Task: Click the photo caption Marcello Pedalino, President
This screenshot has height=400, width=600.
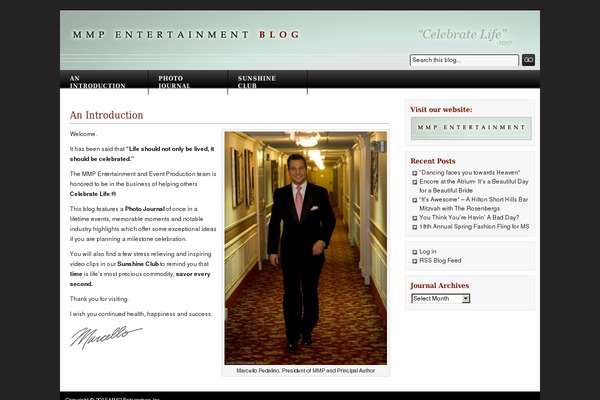Action: pos(305,371)
